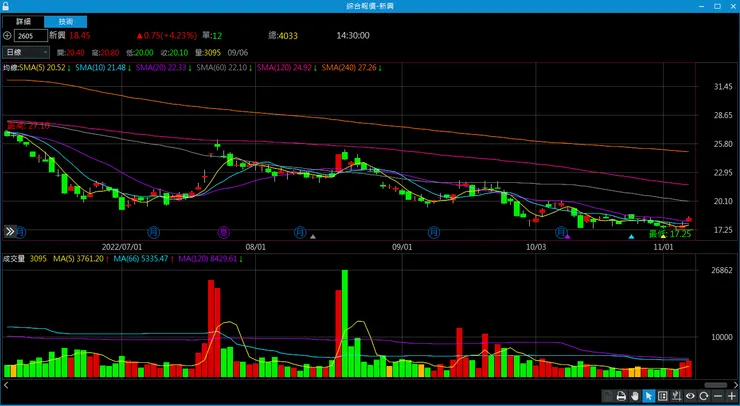Click the purple 息 dividend marker
This screenshot has height=406, width=740.
[x=224, y=232]
